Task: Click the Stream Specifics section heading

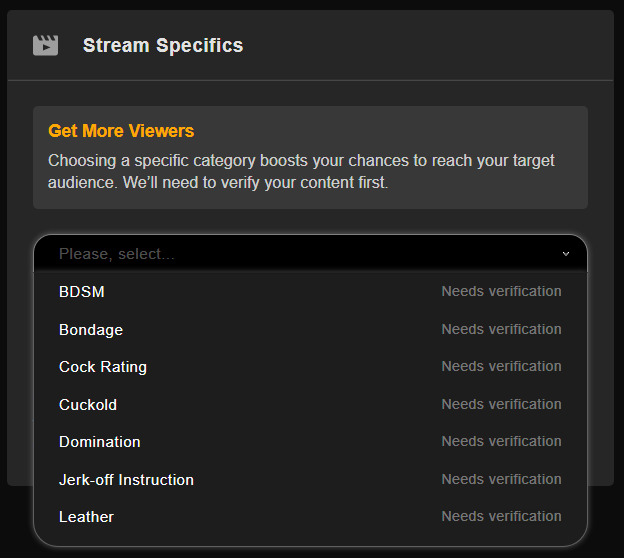Action: point(163,45)
